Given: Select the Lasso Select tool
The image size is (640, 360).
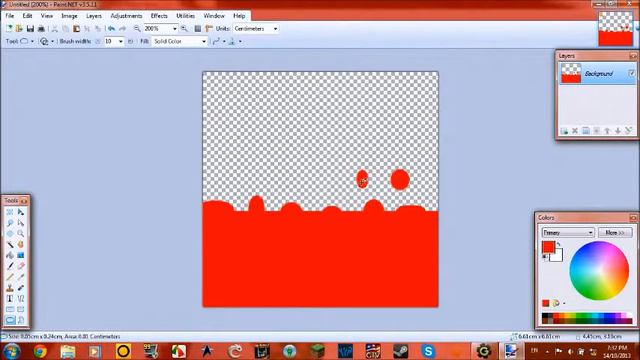Looking at the screenshot, I should coord(10,223).
